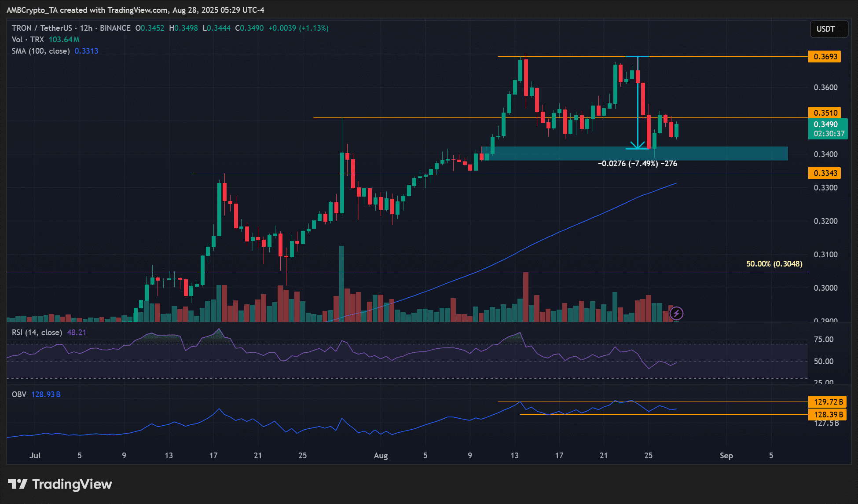Click the current price 0.3490 countdown label

(x=828, y=129)
